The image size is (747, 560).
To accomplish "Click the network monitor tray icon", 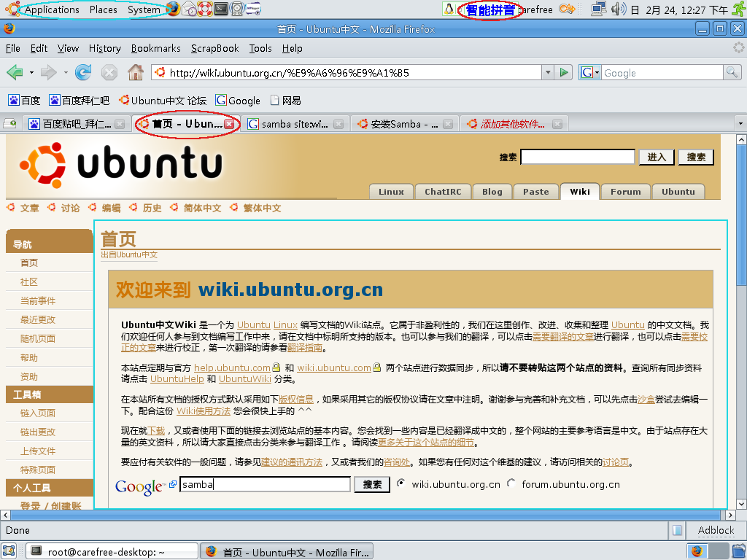I will pyautogui.click(x=598, y=9).
